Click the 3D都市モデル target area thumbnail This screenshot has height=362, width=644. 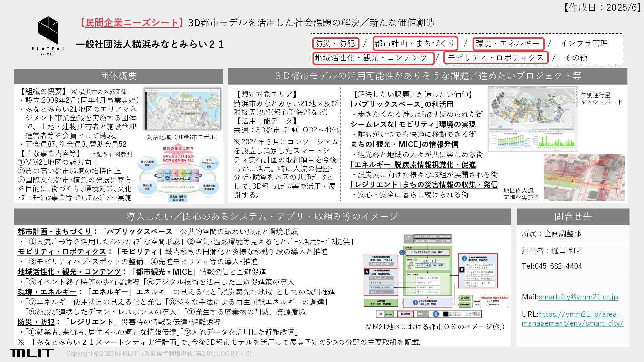[183, 110]
